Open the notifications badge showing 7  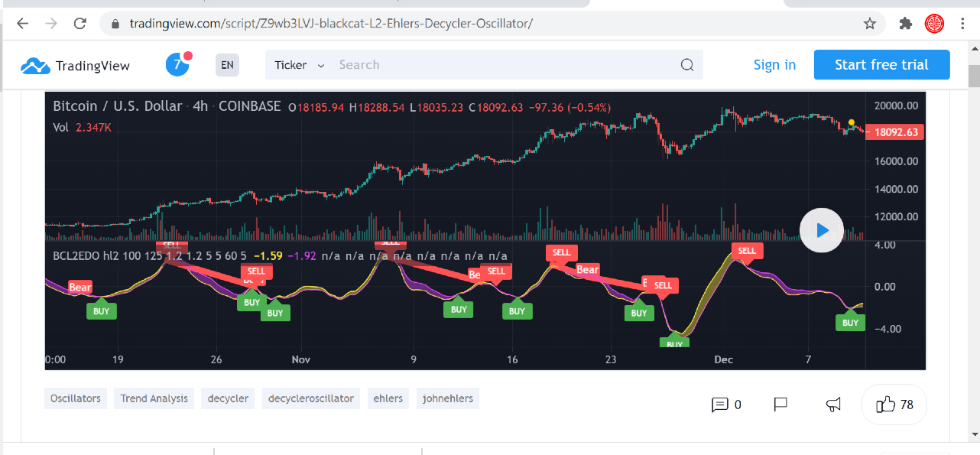tap(177, 65)
